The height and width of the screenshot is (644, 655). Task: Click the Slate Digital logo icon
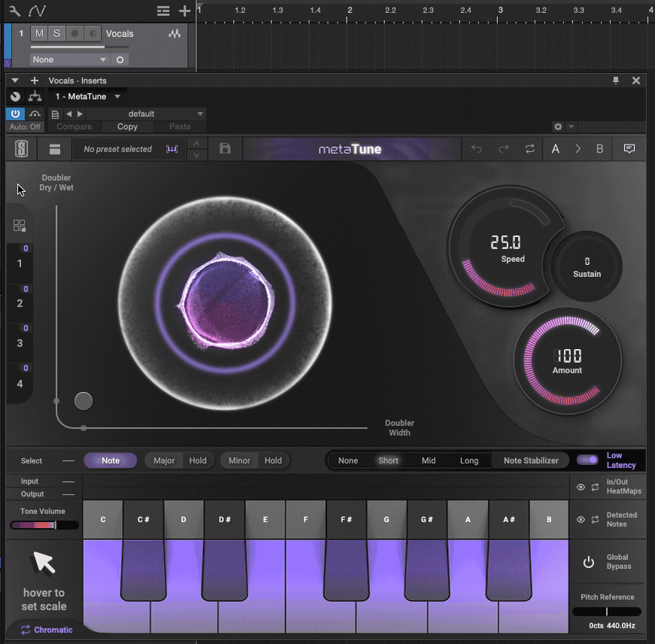point(21,149)
